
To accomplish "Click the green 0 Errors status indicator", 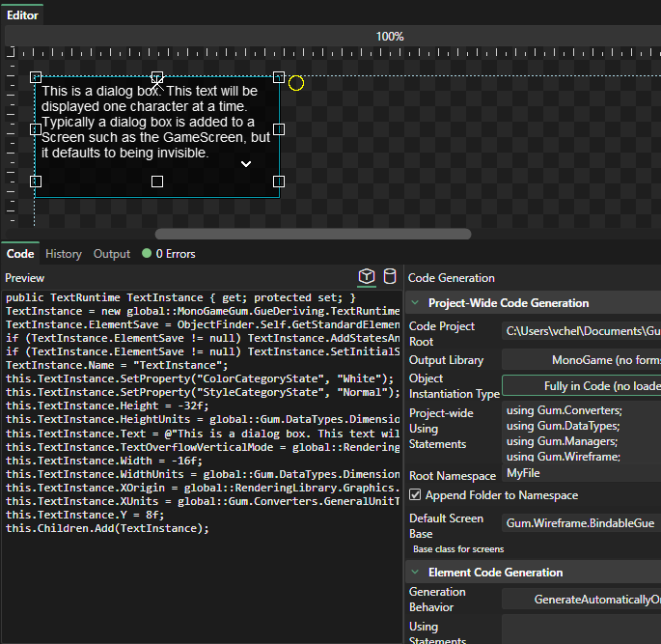I will [x=168, y=254].
